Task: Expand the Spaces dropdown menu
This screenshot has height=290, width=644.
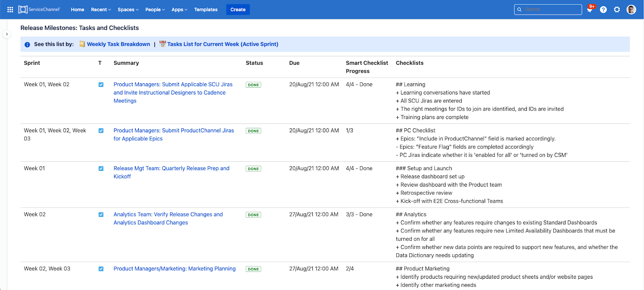Action: click(128, 10)
